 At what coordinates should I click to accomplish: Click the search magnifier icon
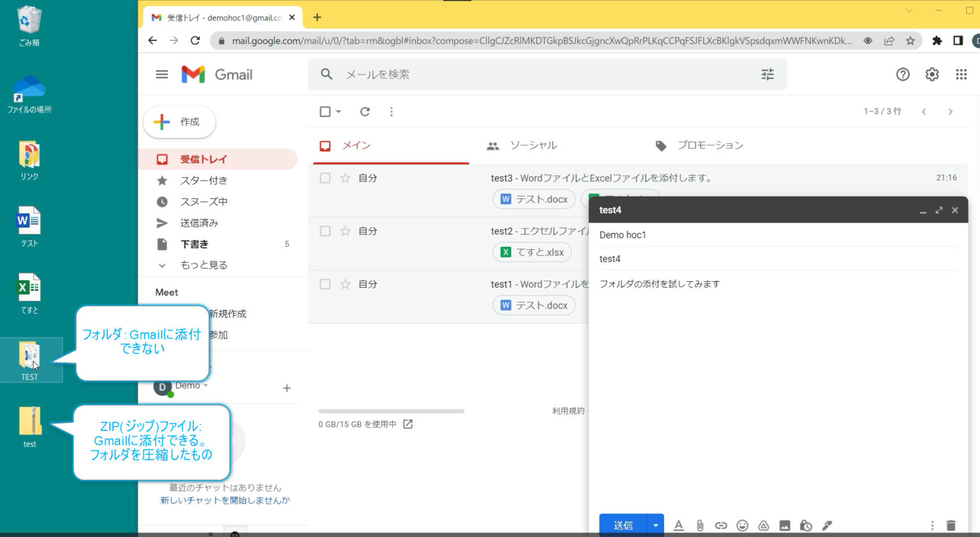point(327,75)
